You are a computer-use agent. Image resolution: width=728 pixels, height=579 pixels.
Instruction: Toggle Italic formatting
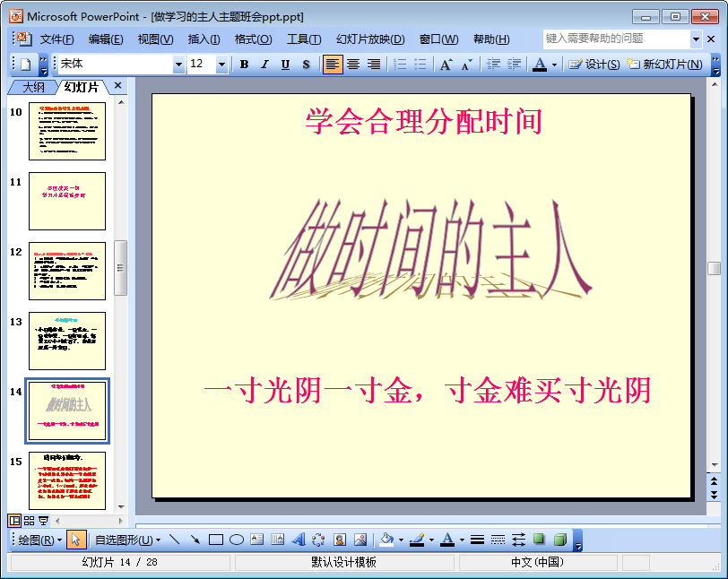264,65
